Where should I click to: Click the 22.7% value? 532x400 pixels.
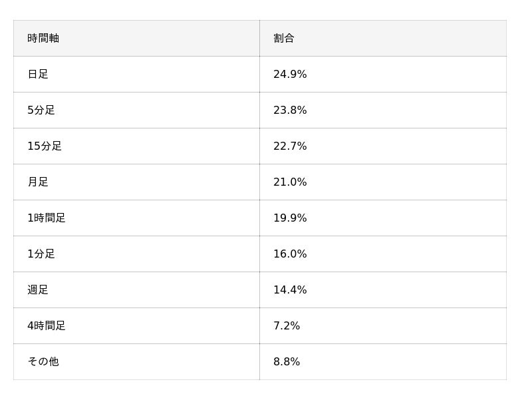pos(290,146)
